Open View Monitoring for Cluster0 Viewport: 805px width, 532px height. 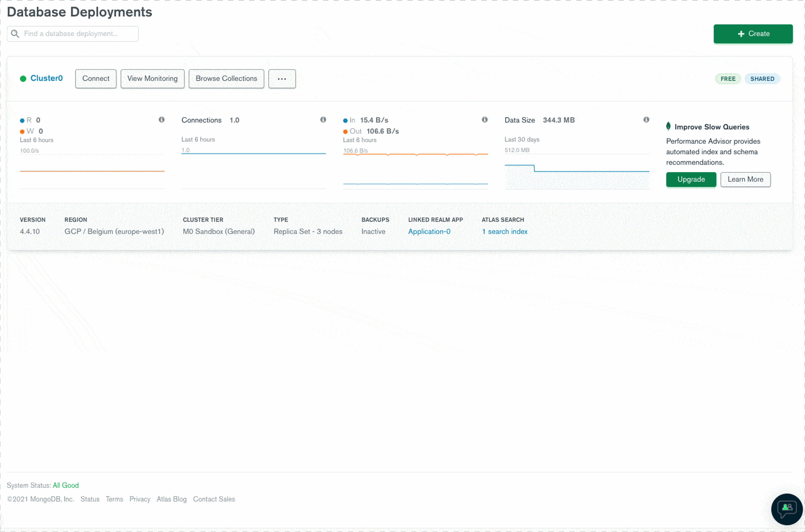152,79
